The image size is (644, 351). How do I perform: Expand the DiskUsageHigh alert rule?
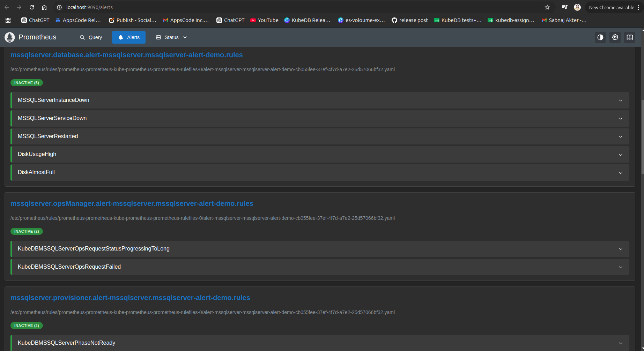[x=320, y=154]
